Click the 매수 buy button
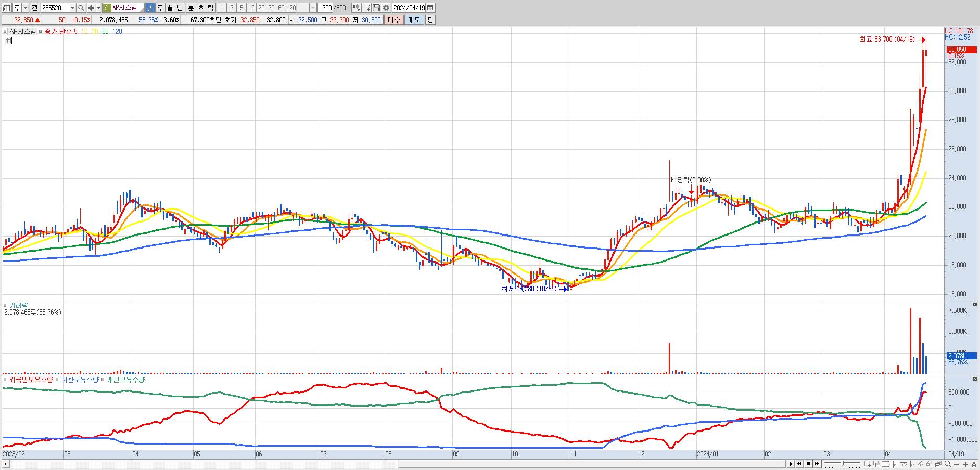 pyautogui.click(x=394, y=20)
